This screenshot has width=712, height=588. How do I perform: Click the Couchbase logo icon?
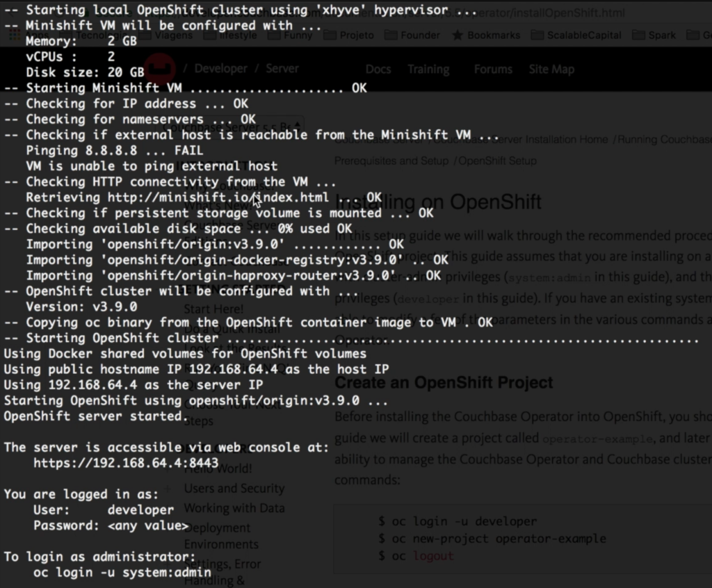click(x=165, y=68)
